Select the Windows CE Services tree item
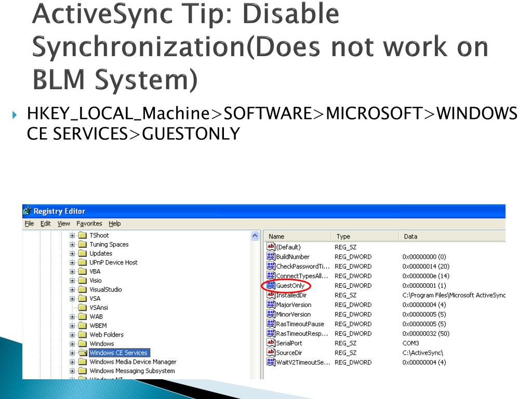 click(119, 353)
